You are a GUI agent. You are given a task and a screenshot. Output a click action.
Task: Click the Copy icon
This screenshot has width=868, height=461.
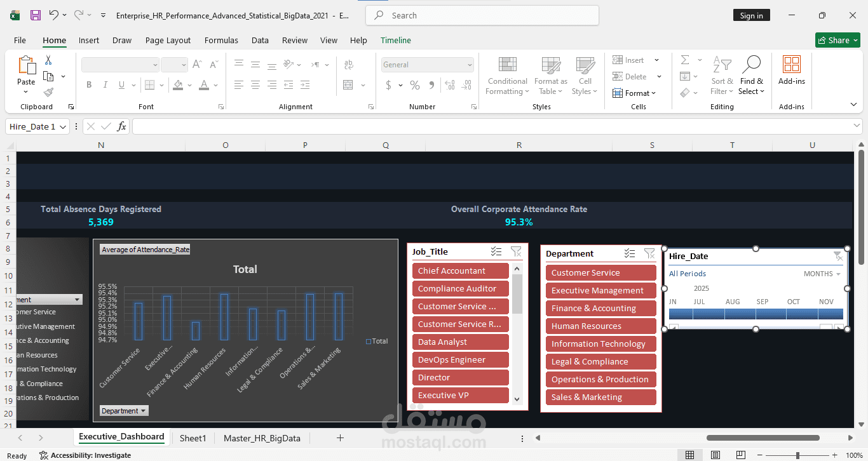[48, 76]
